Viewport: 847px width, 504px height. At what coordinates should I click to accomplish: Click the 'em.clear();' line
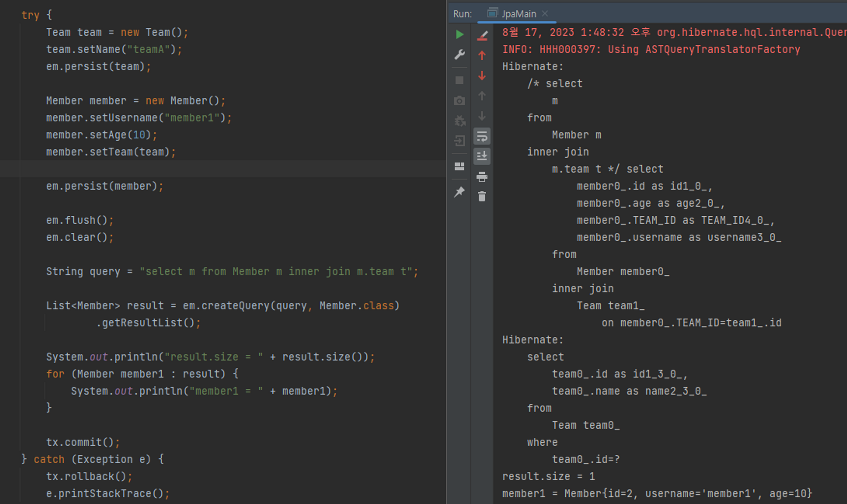(80, 237)
